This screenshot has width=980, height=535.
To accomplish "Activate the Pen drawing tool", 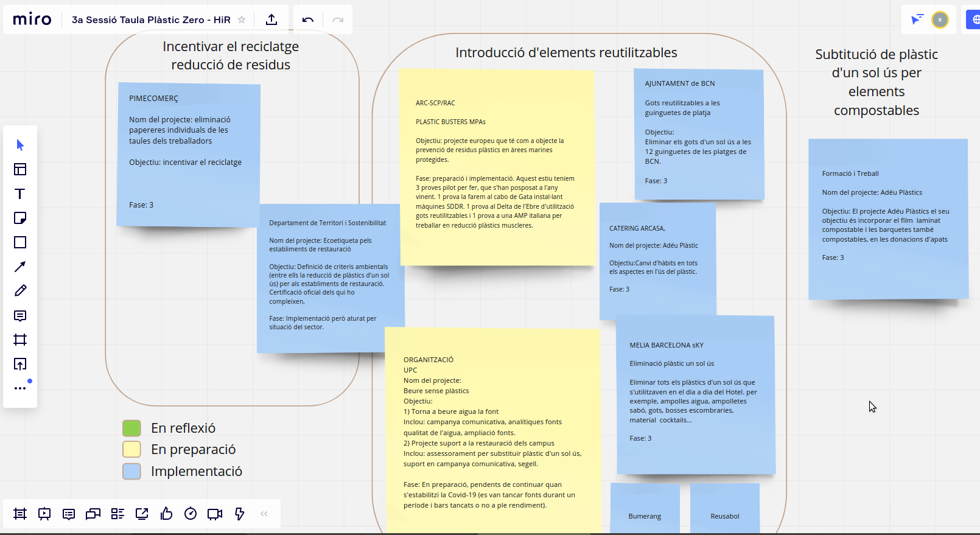I will click(x=20, y=291).
